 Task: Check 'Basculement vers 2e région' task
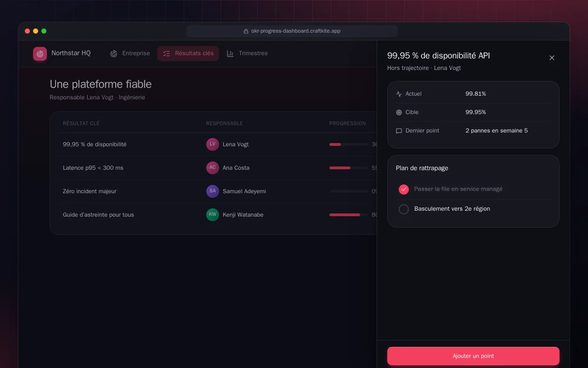404,209
